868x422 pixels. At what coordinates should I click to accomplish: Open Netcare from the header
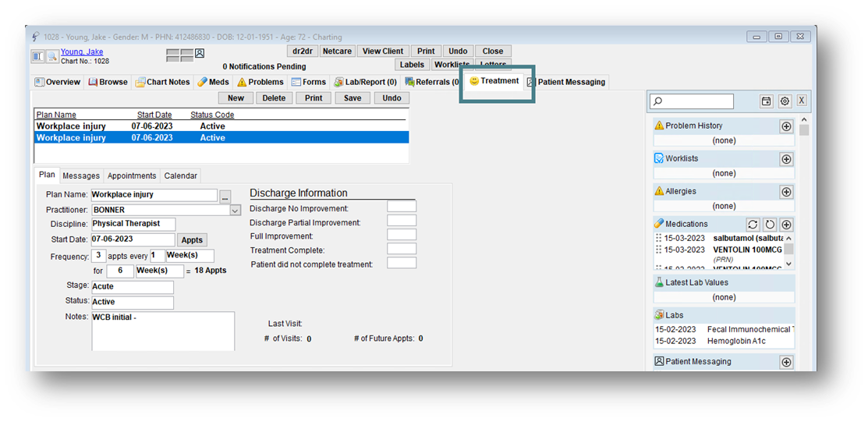338,51
